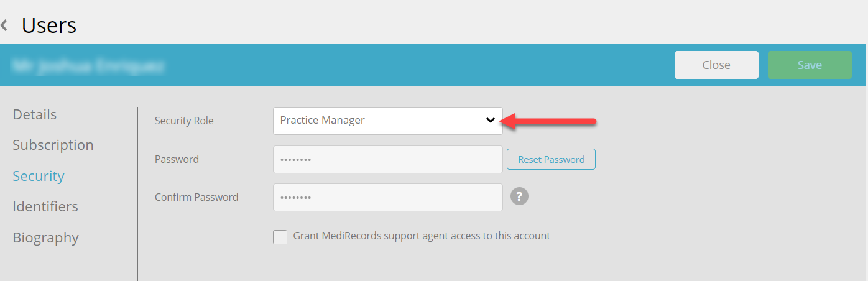Open the Details section

pos(35,114)
